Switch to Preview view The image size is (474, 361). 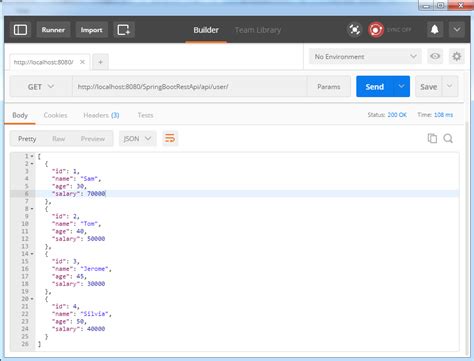click(93, 139)
